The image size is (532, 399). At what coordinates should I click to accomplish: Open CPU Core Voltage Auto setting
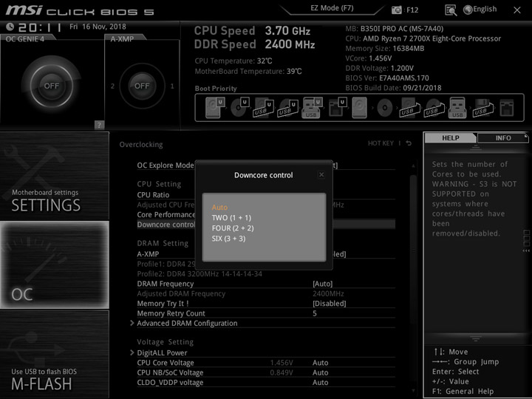click(x=320, y=363)
